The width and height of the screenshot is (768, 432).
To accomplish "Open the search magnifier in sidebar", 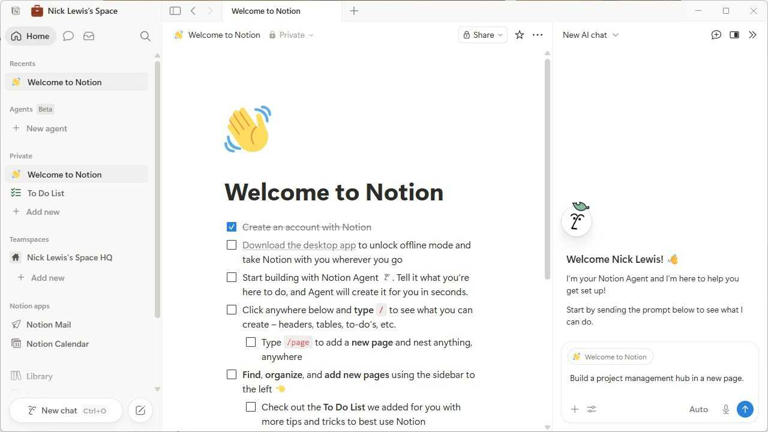I will pos(145,36).
